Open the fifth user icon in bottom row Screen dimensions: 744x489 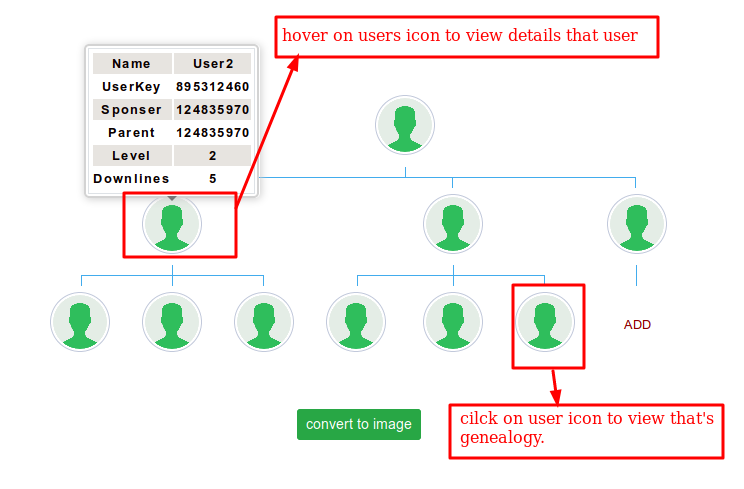point(453,322)
